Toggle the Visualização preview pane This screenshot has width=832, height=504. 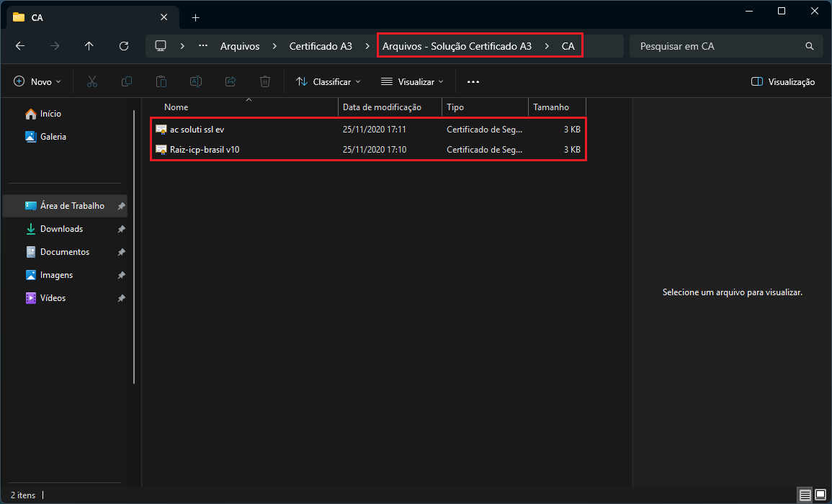pyautogui.click(x=783, y=82)
